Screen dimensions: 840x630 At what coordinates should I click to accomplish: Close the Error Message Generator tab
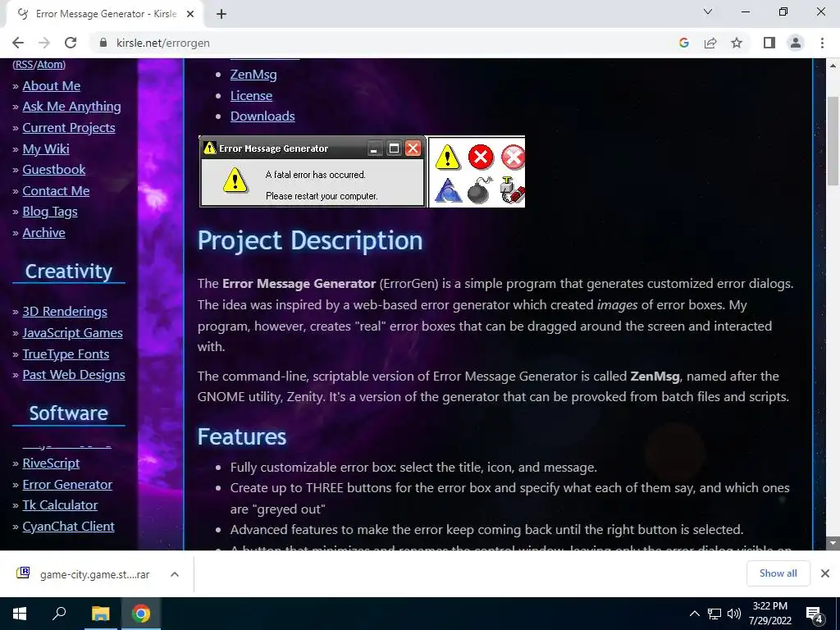[190, 14]
